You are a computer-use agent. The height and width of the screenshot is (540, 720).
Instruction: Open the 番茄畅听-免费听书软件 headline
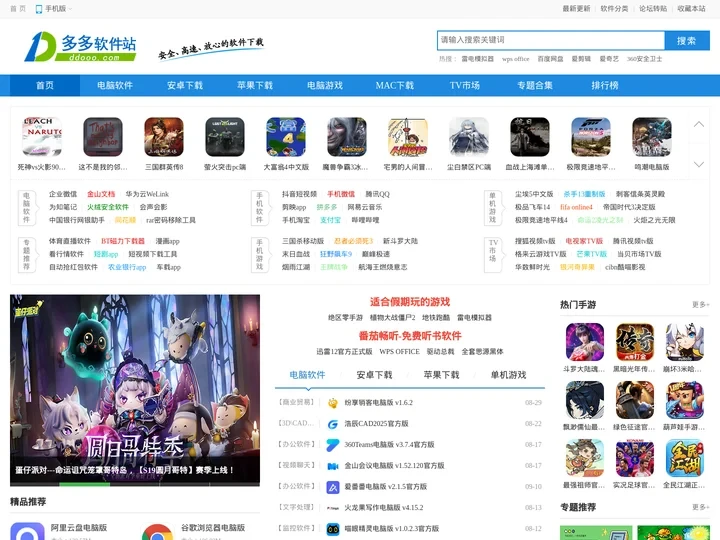pos(410,336)
